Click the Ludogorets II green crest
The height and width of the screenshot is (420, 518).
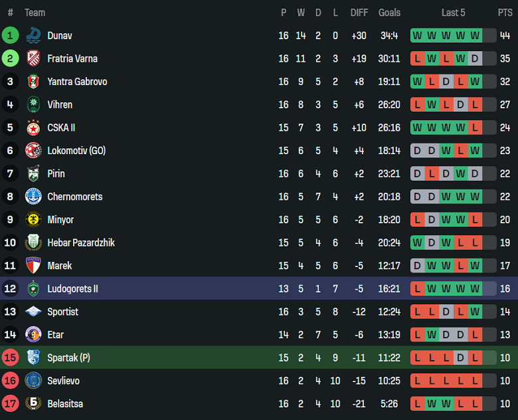pos(33,289)
